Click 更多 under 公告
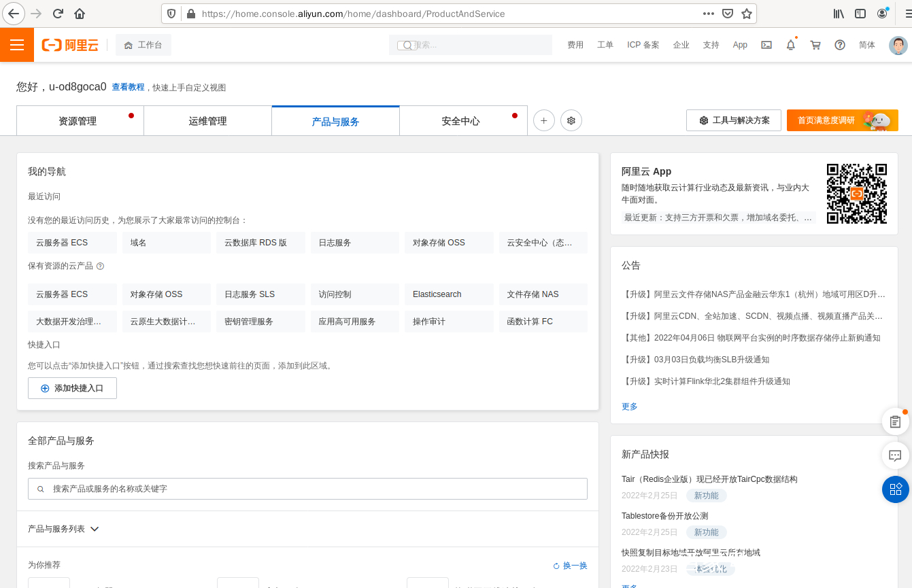This screenshot has width=912, height=588. [x=630, y=407]
